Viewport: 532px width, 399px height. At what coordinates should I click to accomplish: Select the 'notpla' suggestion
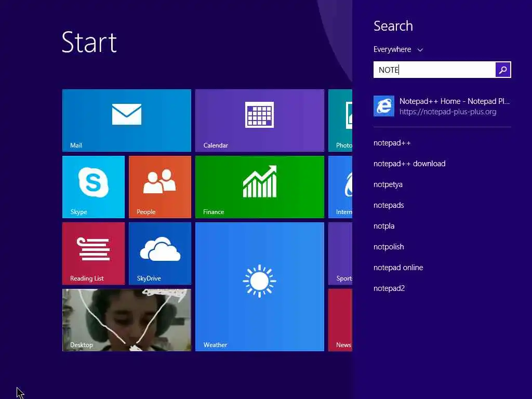pyautogui.click(x=384, y=226)
